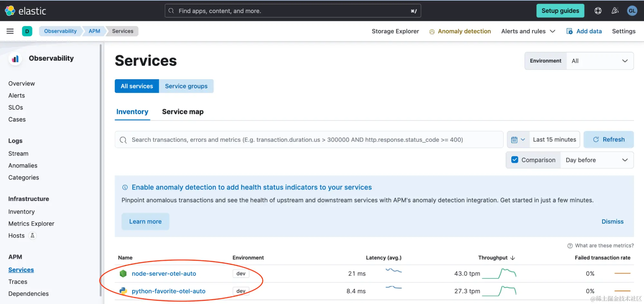Switch to the Service map tab
Screen dimensions: 644x304
pos(183,112)
